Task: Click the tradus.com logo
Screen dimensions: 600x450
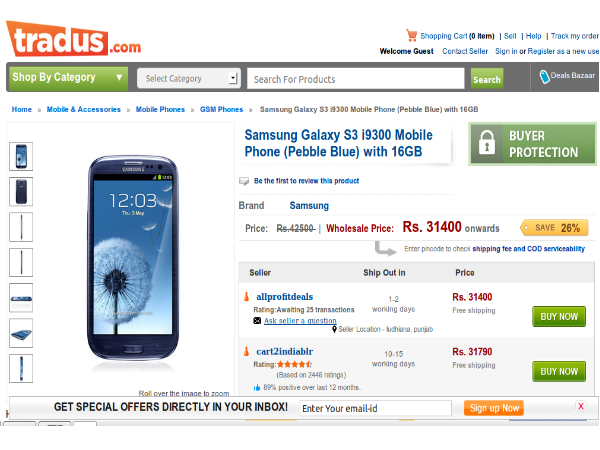Action: click(x=74, y=38)
